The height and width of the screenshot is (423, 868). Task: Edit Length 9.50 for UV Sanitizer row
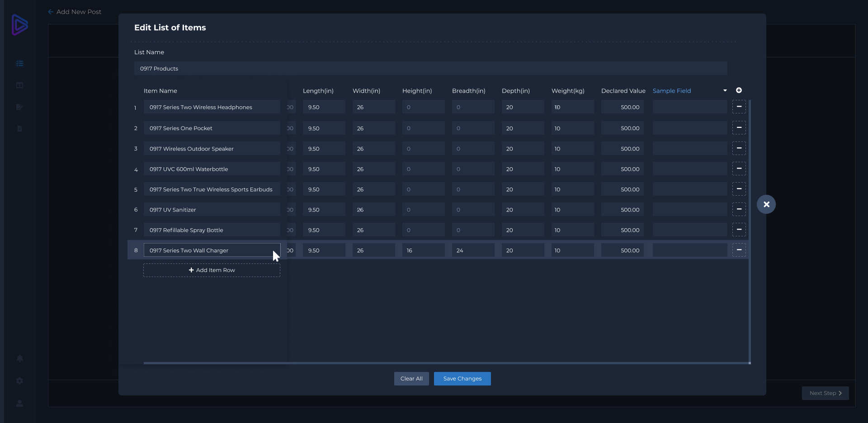324,210
